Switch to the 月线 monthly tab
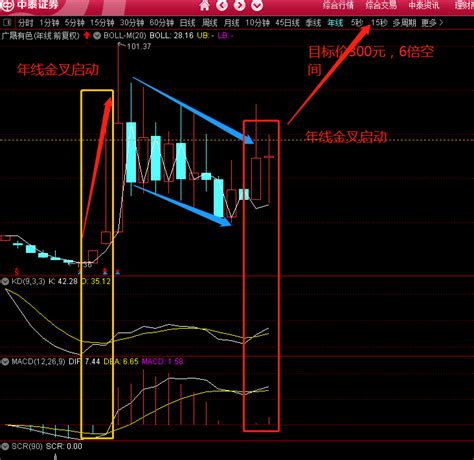Viewport: 474px width, 460px height. 231,23
